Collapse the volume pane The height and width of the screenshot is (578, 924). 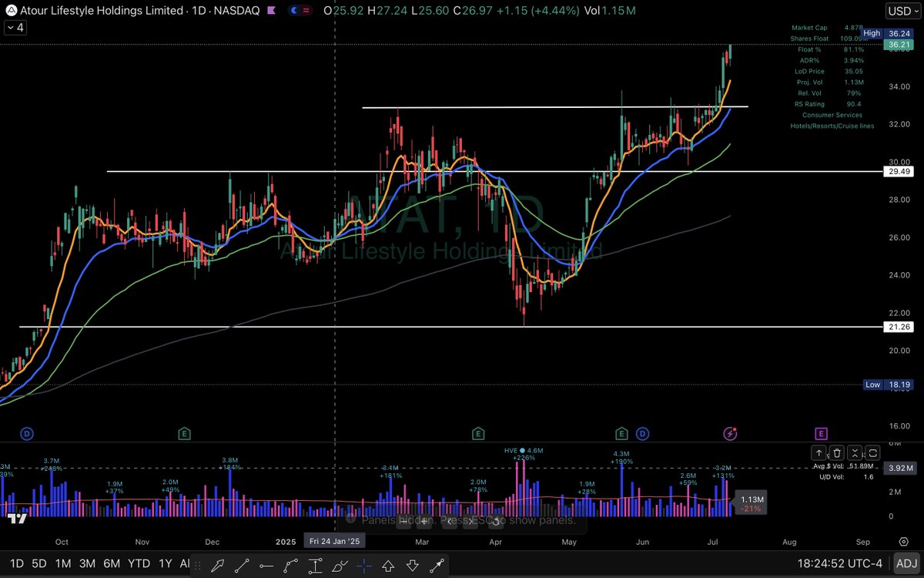[855, 452]
